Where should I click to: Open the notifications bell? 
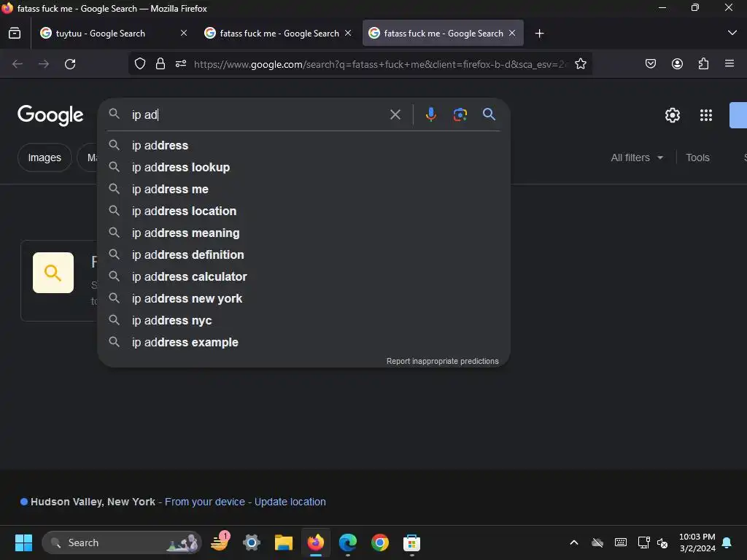[727, 542]
